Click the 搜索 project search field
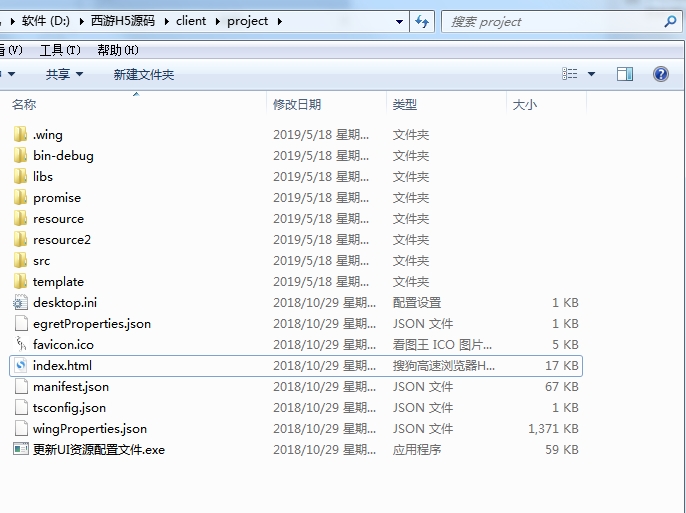 550,21
